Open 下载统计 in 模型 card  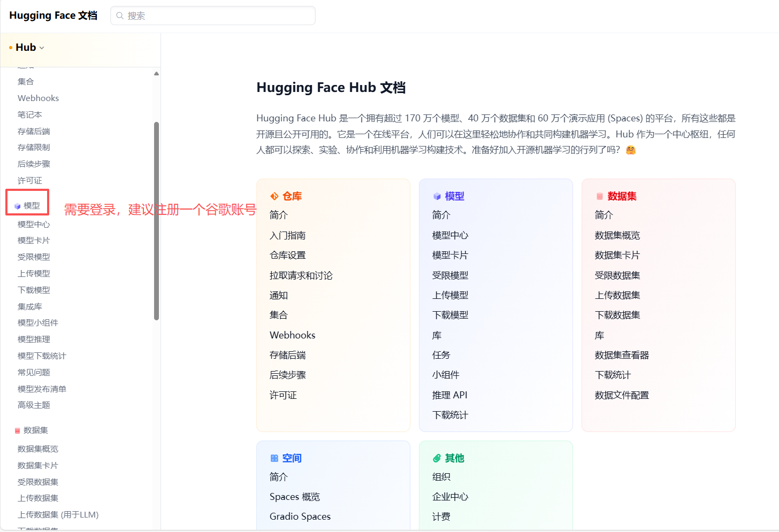tap(450, 415)
